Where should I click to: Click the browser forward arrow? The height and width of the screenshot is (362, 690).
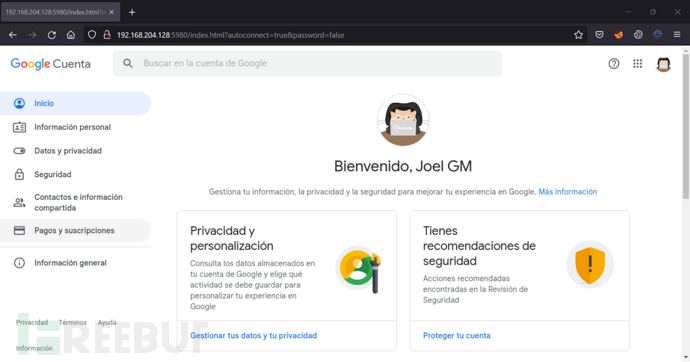pyautogui.click(x=32, y=35)
